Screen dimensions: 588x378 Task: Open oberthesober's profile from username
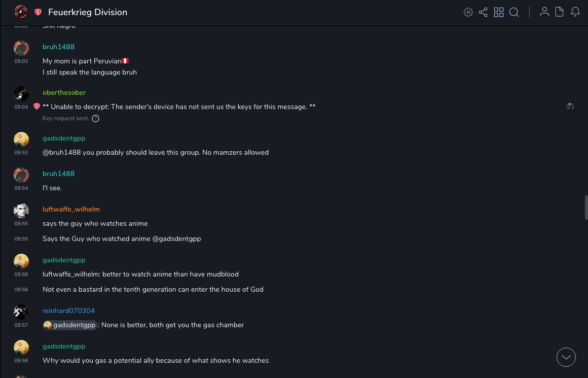pos(64,92)
